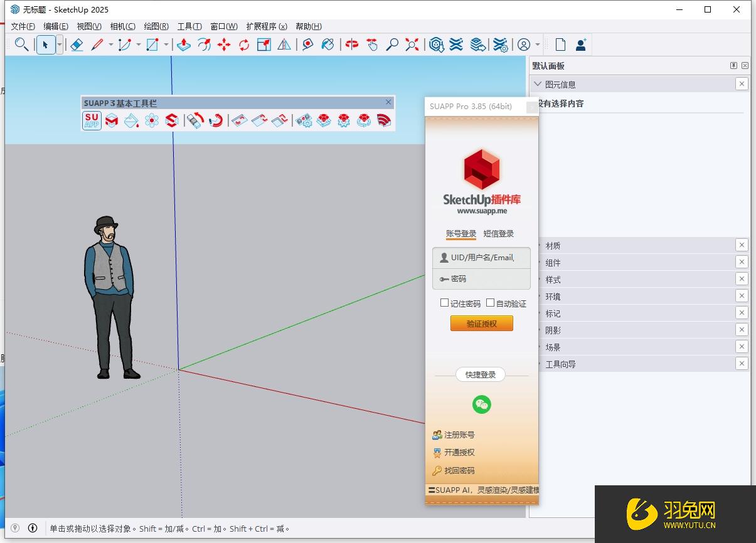756x543 pixels.
Task: Click the www.suapp.me website link
Action: 482,211
